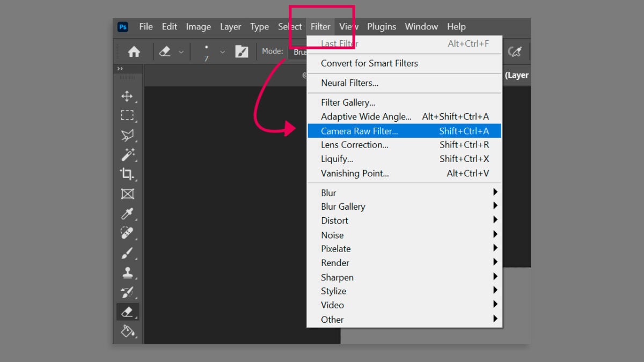The width and height of the screenshot is (644, 362).
Task: Open the Layer menu
Action: 230,27
